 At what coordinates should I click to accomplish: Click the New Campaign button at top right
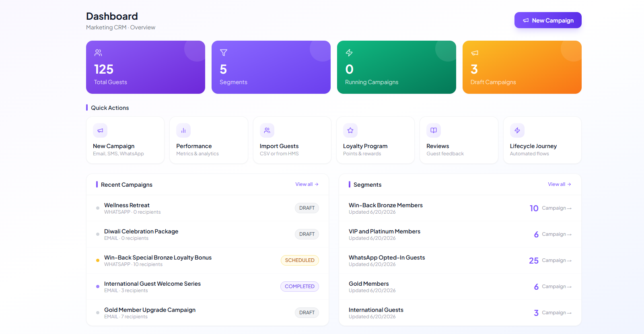click(548, 20)
